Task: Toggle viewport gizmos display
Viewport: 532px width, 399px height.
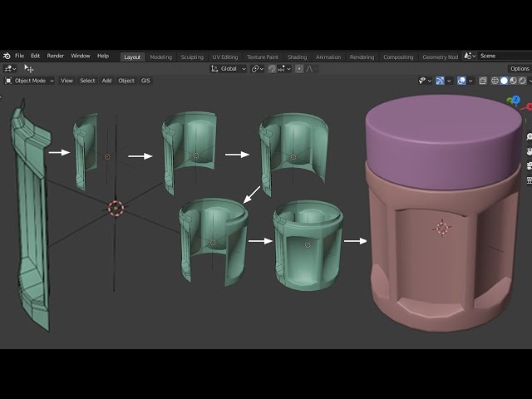Action: point(440,81)
